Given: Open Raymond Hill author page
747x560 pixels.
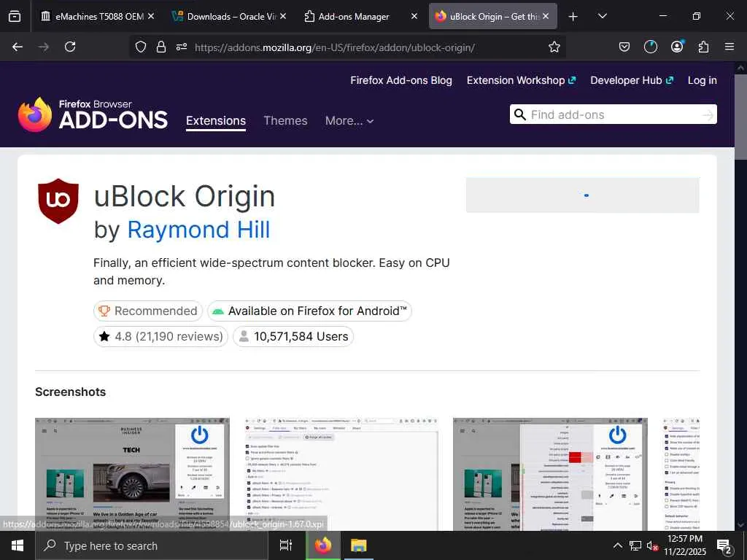Looking at the screenshot, I should pyautogui.click(x=198, y=230).
